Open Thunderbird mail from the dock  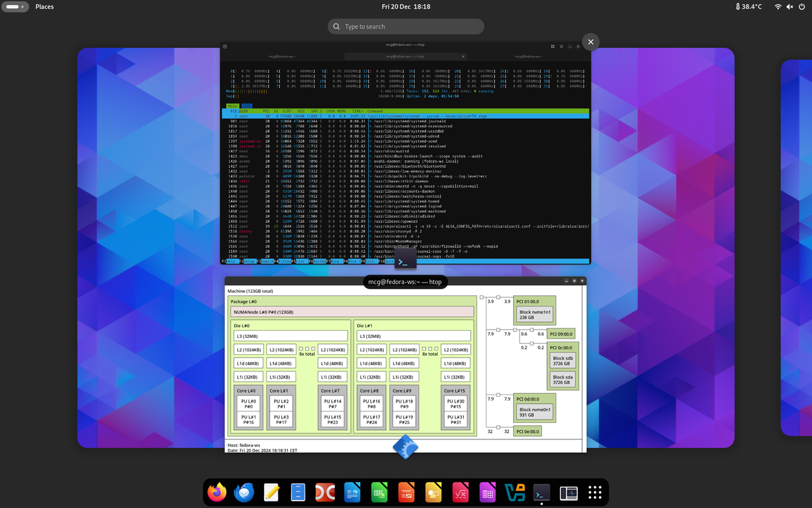pyautogui.click(x=244, y=492)
